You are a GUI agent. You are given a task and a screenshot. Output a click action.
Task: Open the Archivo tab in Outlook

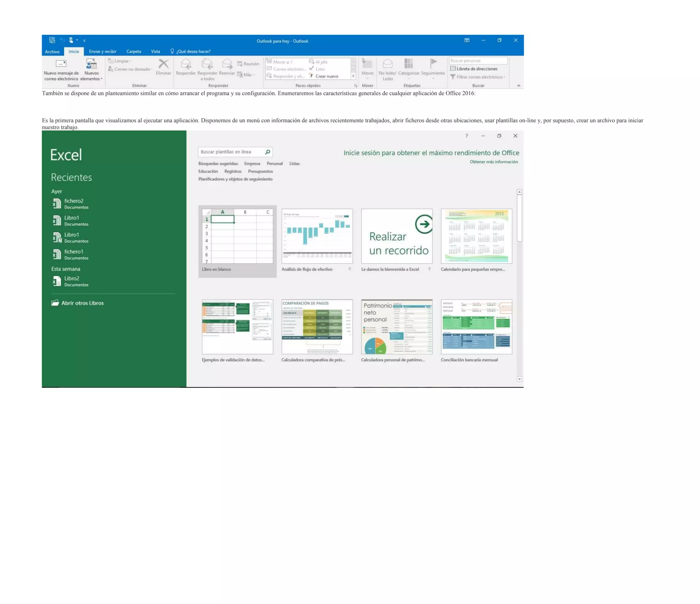(x=52, y=52)
